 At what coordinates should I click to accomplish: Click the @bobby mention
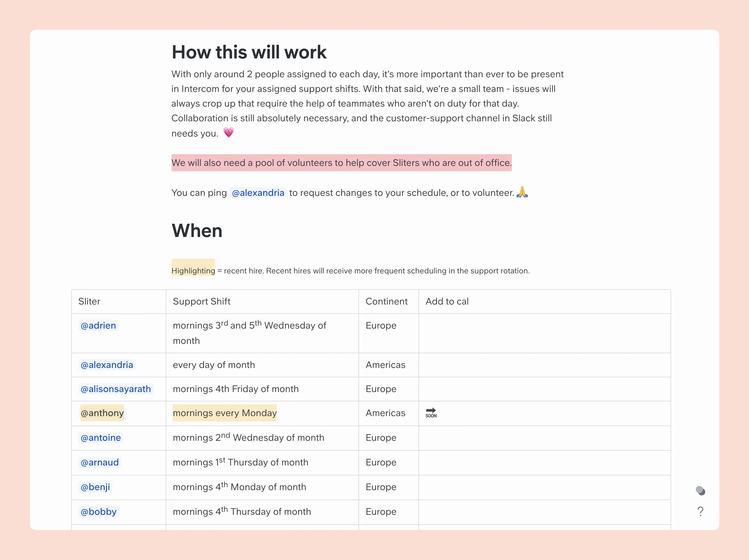[98, 512]
